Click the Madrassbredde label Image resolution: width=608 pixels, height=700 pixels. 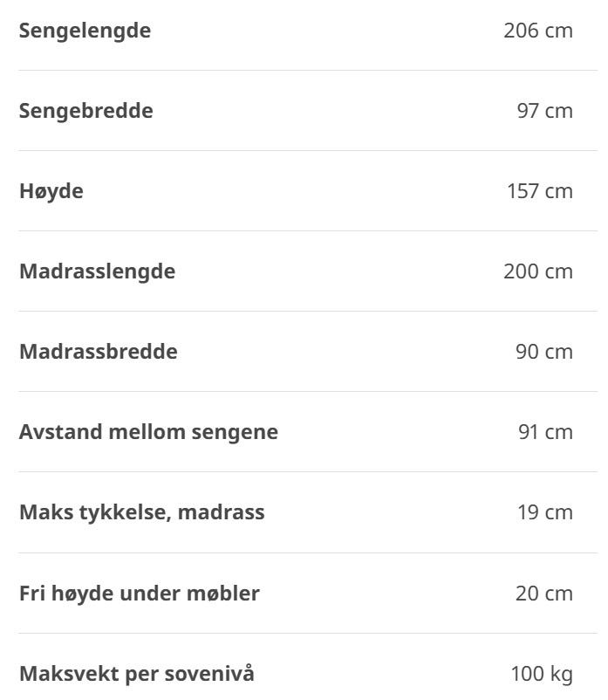pos(99,352)
